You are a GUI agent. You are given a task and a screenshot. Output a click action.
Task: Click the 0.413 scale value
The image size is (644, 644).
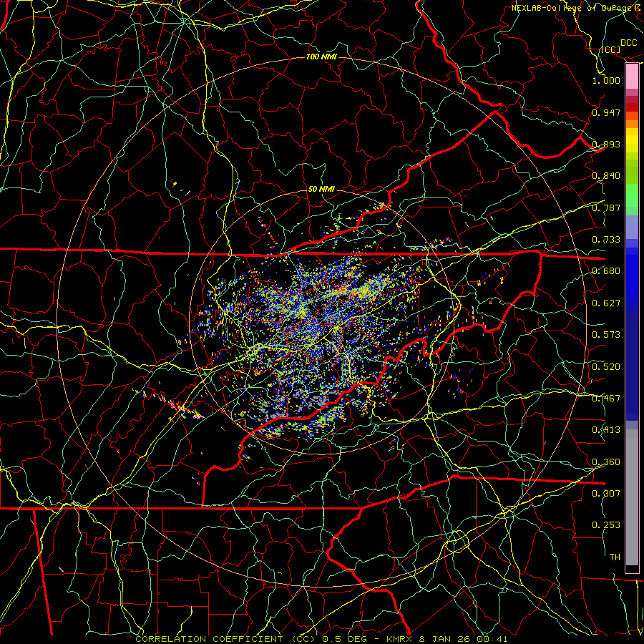click(x=606, y=430)
